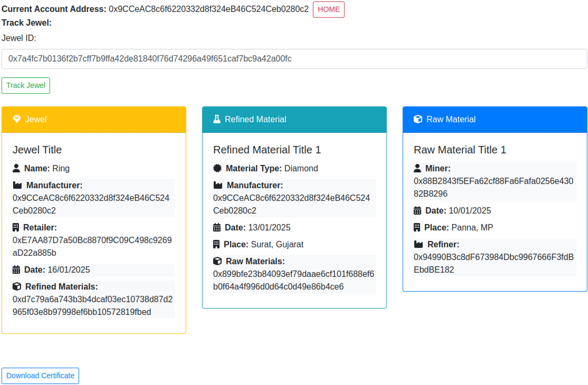Viewport: 588px width, 385px height.
Task: Click the factory icon next to Refiner
Action: tap(418, 244)
